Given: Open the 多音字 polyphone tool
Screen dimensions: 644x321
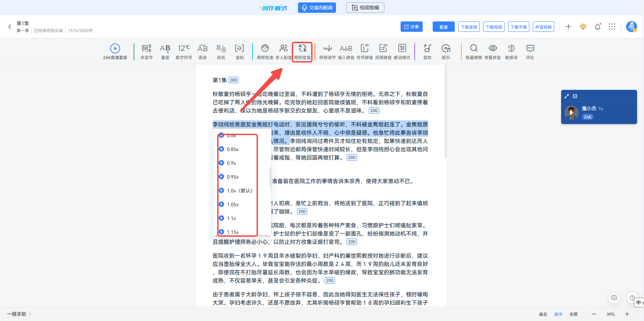Looking at the screenshot, I should click(146, 51).
